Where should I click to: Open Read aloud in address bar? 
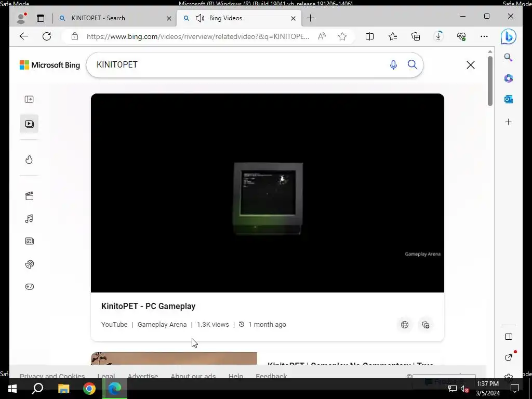coord(322,36)
